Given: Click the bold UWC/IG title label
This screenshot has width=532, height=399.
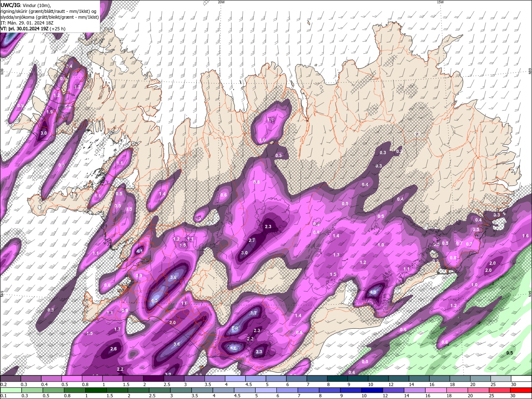Looking at the screenshot, I should click(10, 5).
